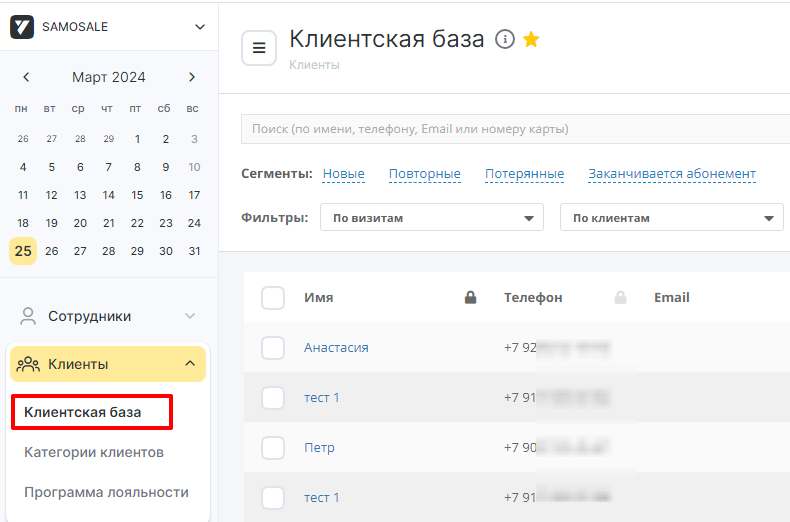Screen dimensions: 790x522
Task: Collapse the Клиенты section chevron
Action: pyautogui.click(x=190, y=363)
